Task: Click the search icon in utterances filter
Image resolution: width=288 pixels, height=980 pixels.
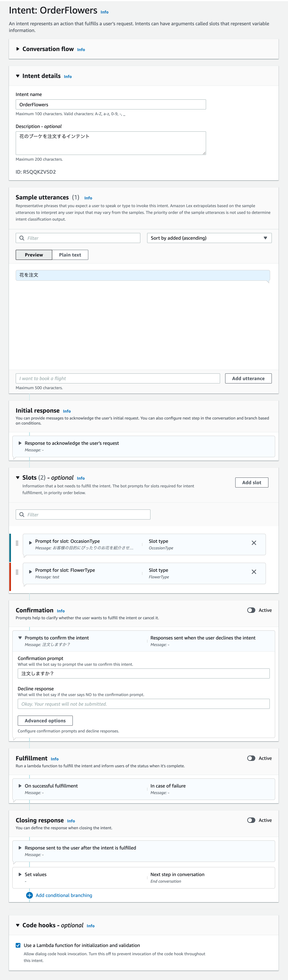Action: point(22,238)
